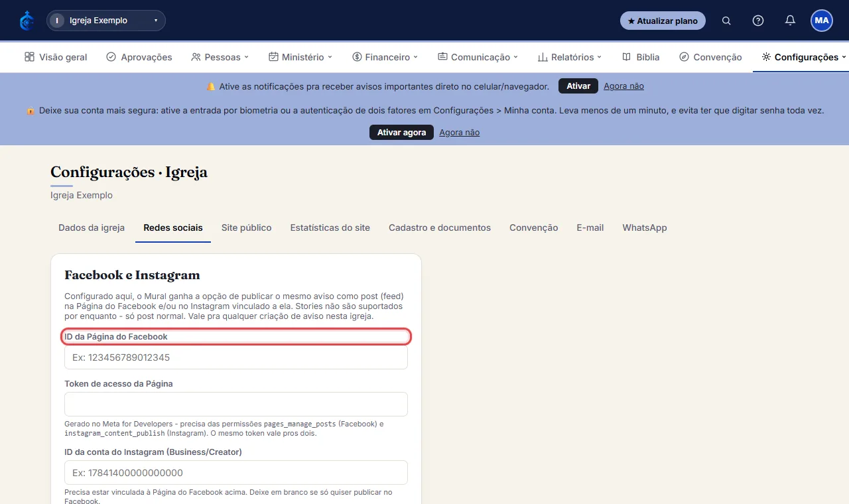Open the Aprovações page

pyautogui.click(x=139, y=57)
